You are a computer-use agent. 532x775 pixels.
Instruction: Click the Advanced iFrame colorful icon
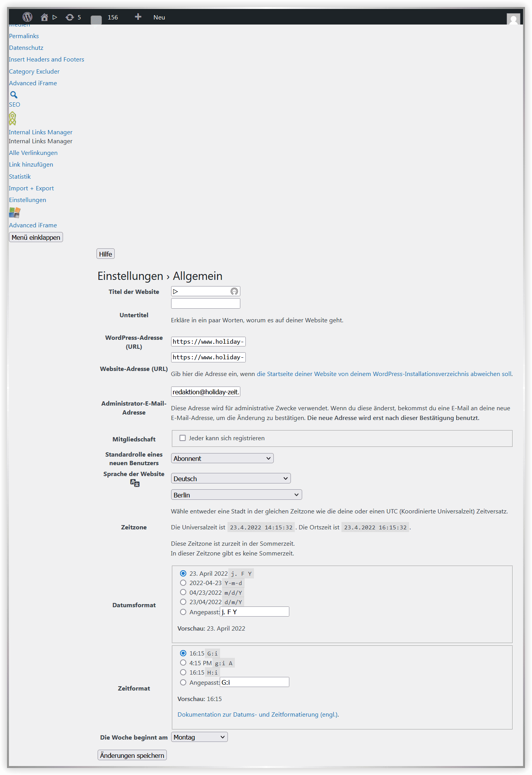tap(14, 213)
